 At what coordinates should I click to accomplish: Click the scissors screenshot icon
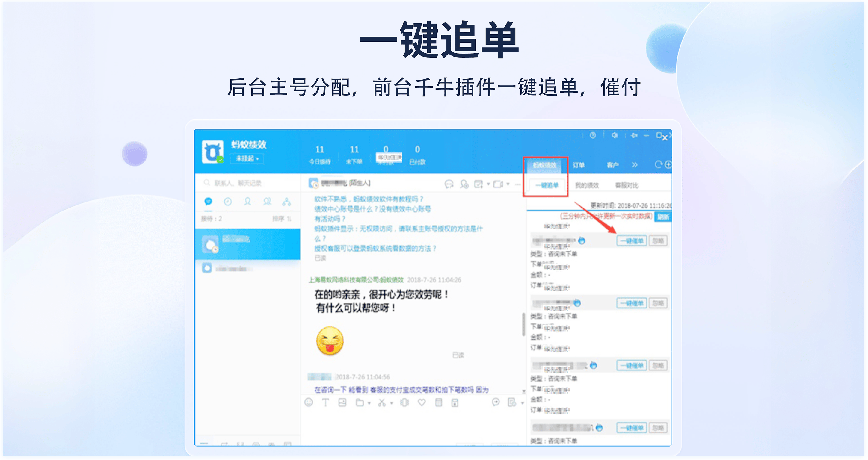point(381,402)
